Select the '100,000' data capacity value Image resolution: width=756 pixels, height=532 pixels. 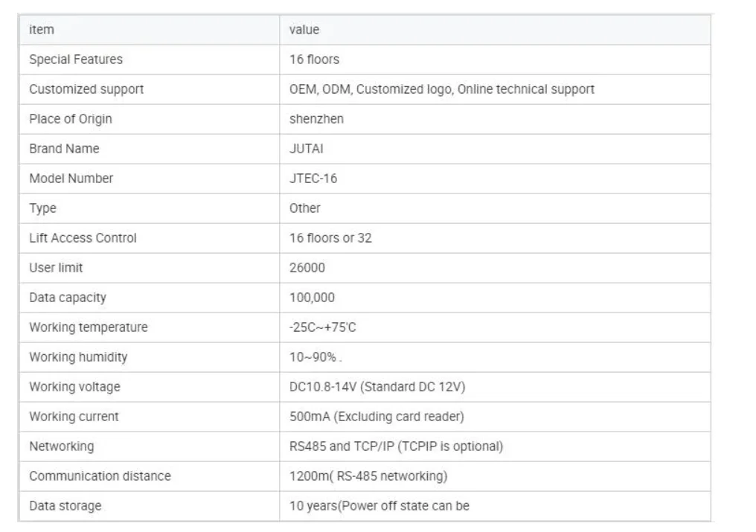(312, 298)
